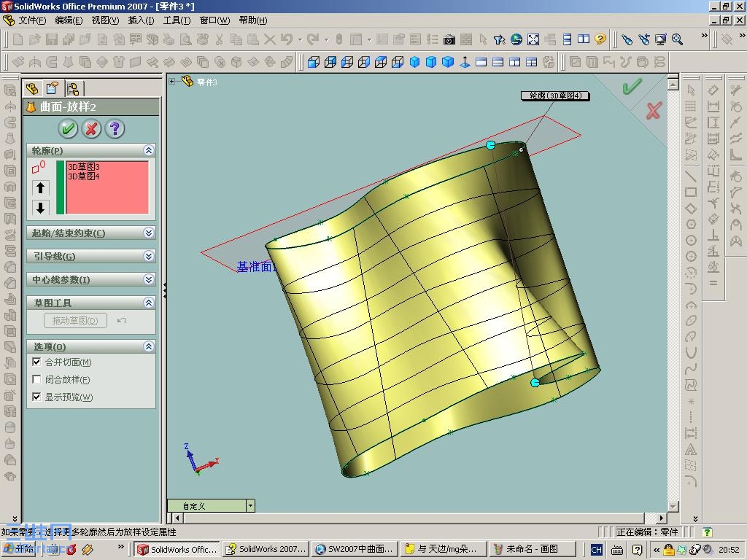The height and width of the screenshot is (560, 747).
Task: Select 3D草图3 in the profile list
Action: [x=84, y=167]
